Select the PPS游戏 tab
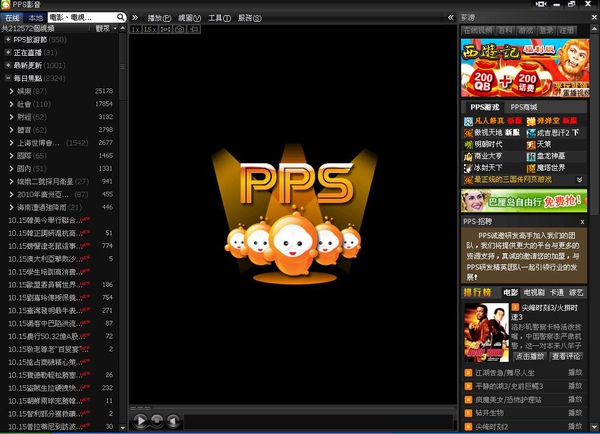Viewport: 600px width, 434px height. tap(484, 107)
